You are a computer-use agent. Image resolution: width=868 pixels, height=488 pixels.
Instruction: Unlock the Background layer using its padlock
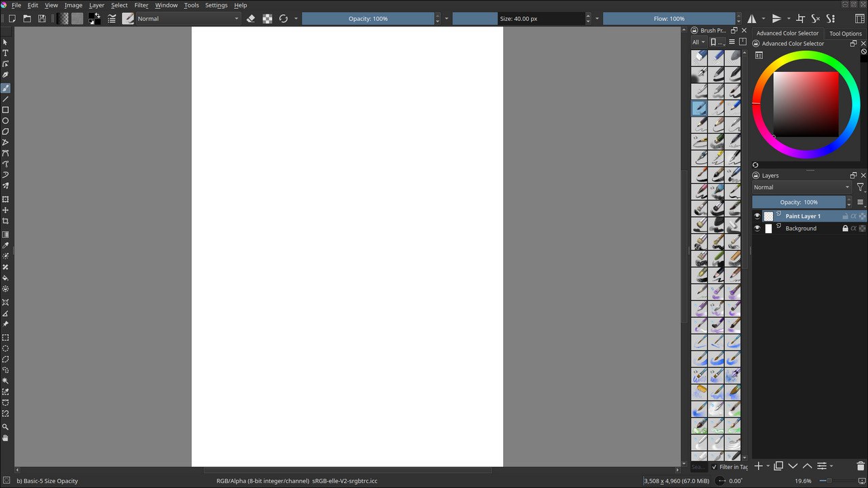coord(845,228)
